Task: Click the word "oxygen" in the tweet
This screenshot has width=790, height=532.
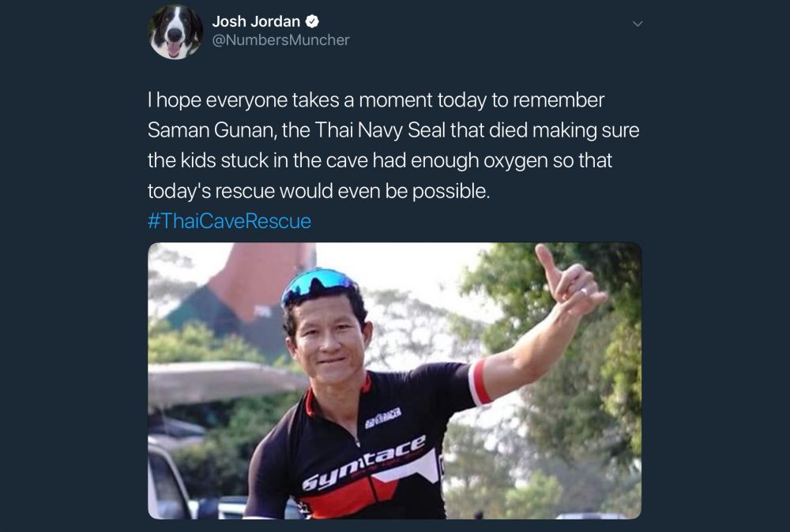Action: click(515, 160)
